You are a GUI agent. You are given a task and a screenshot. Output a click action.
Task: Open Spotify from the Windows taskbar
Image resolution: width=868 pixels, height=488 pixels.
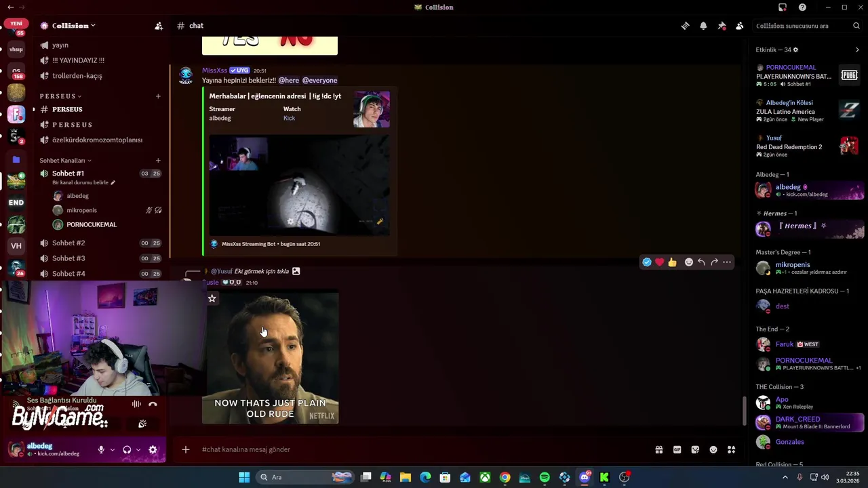click(x=545, y=477)
